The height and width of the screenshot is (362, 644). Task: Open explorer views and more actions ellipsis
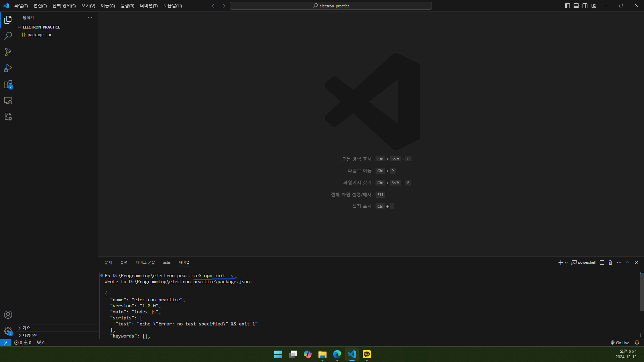coord(90,18)
